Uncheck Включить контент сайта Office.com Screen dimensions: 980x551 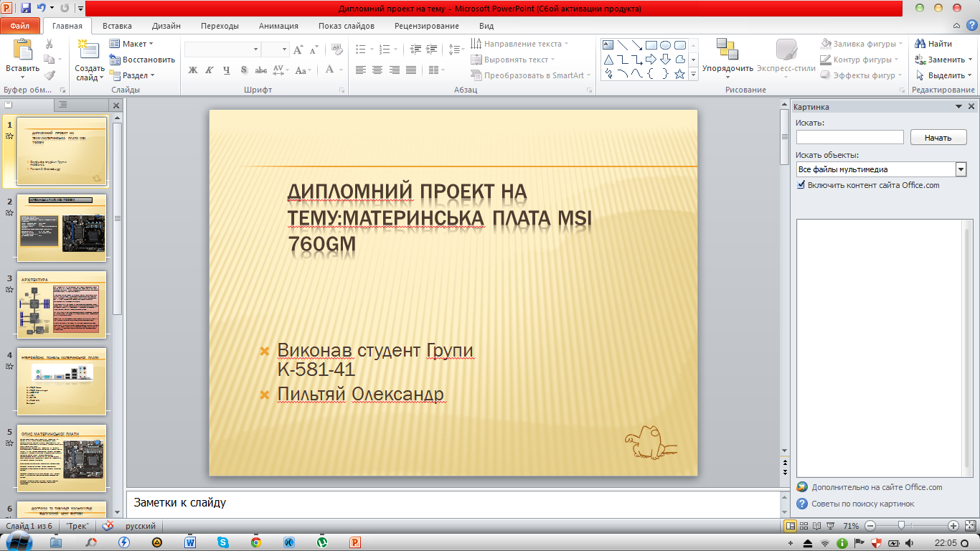(x=801, y=185)
